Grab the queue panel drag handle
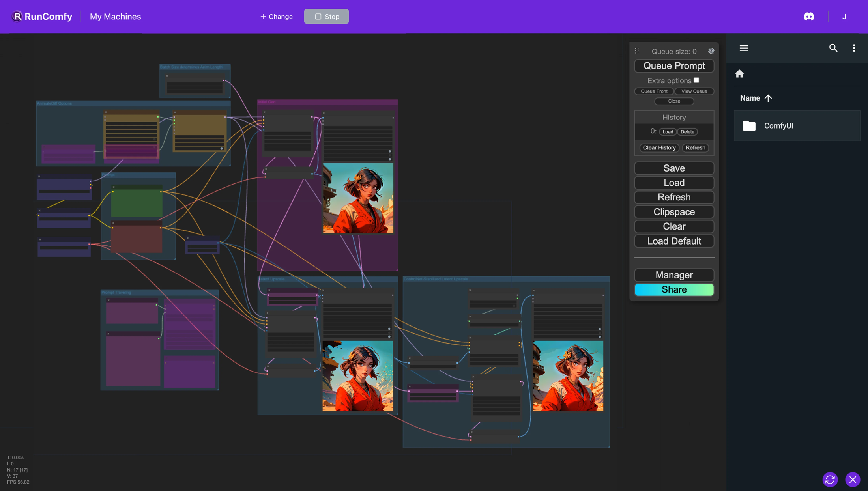Screen dimensions: 868x491 click(x=637, y=51)
